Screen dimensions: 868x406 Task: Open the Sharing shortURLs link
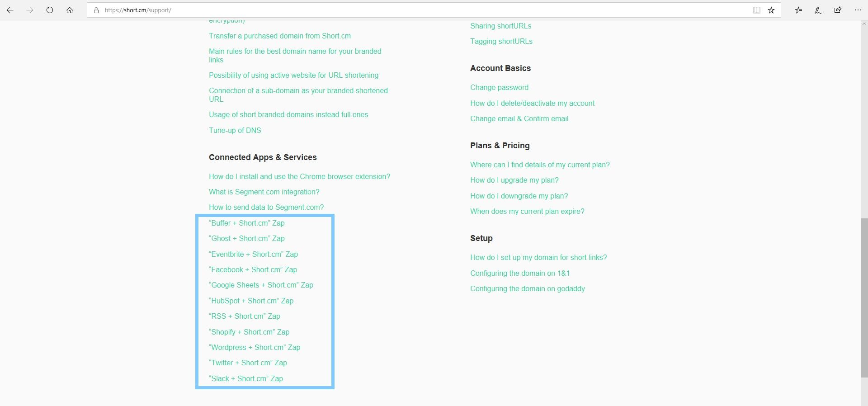pos(501,26)
